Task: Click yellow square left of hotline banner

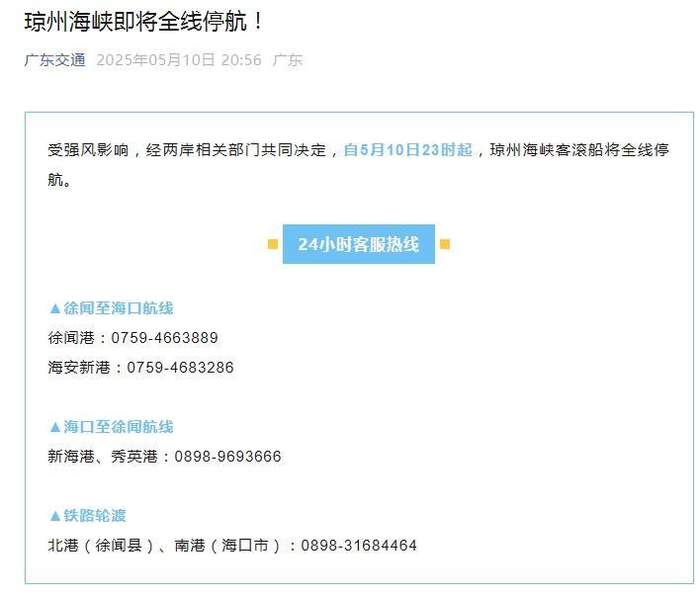Action: [273, 244]
